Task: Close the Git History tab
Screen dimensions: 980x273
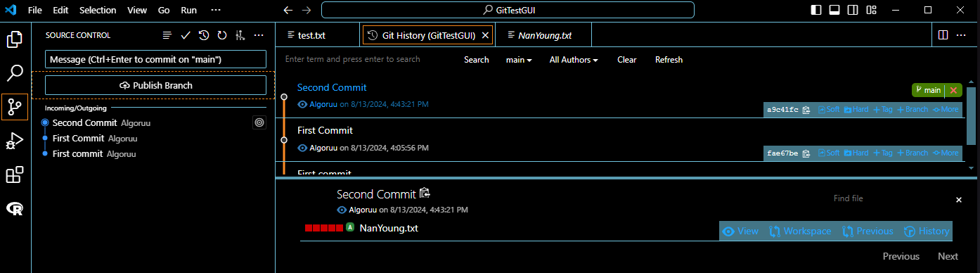Action: tap(485, 35)
